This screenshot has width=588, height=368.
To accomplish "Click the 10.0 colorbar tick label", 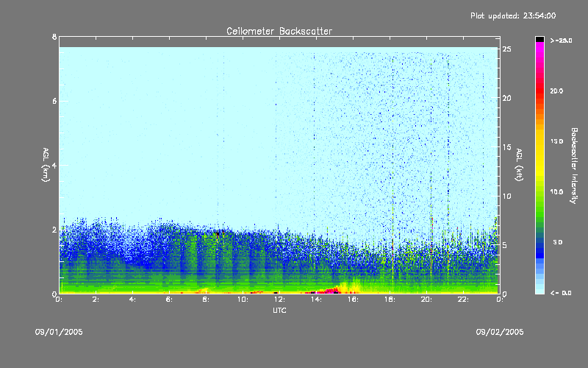I will click(x=556, y=192).
